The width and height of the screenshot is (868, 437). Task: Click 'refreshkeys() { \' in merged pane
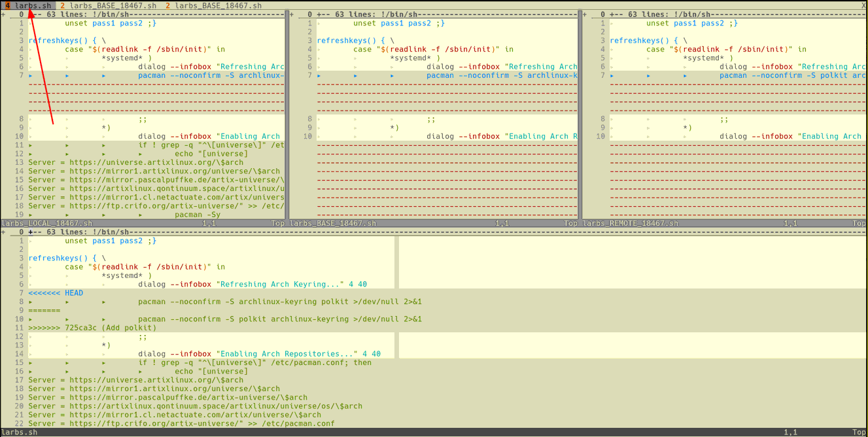click(x=67, y=258)
